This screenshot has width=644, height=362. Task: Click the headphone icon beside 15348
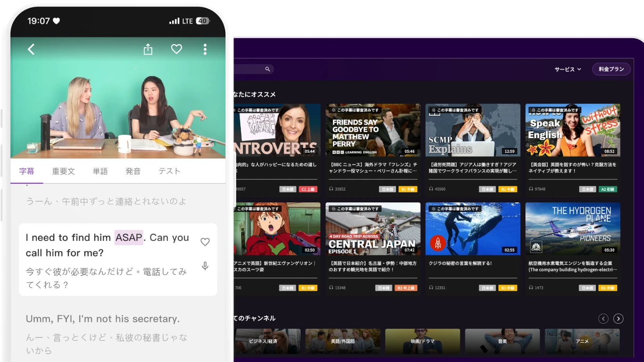point(331,288)
